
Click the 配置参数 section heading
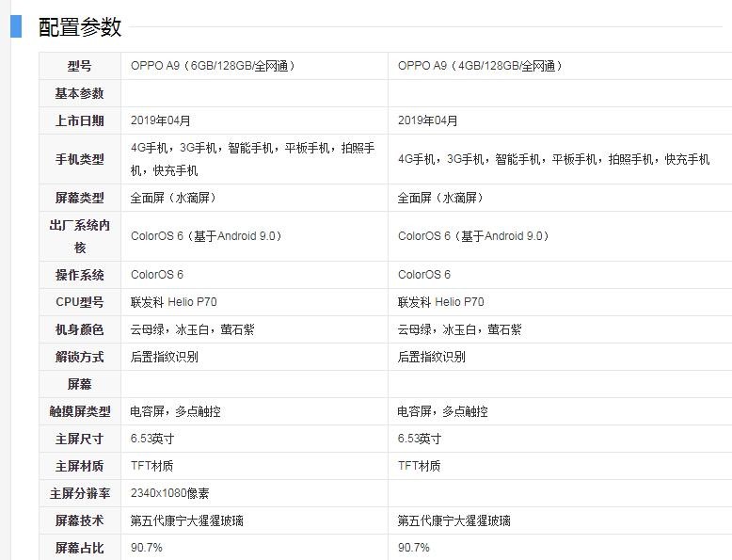[80, 27]
